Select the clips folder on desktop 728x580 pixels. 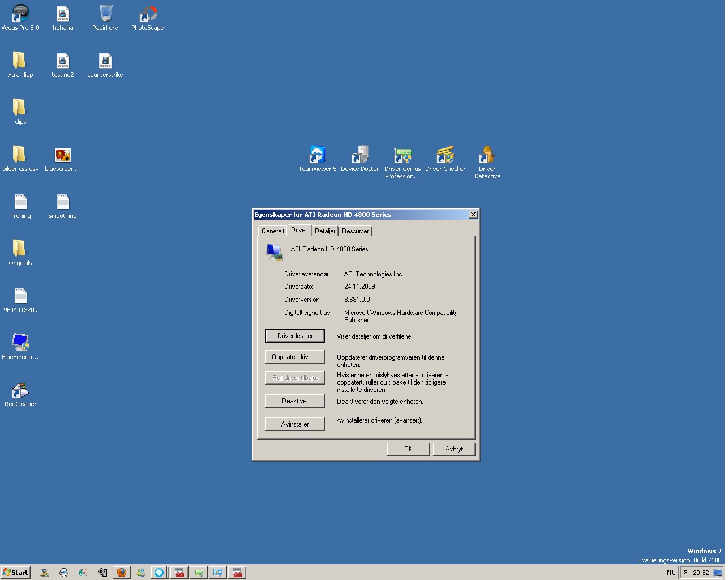point(20,112)
